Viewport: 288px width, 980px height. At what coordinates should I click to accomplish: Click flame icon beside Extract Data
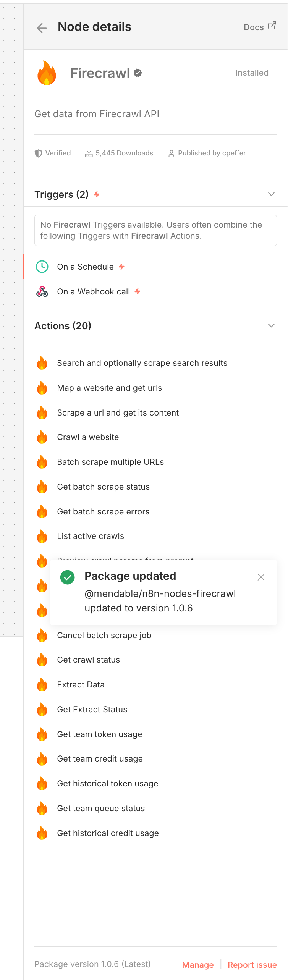(42, 684)
